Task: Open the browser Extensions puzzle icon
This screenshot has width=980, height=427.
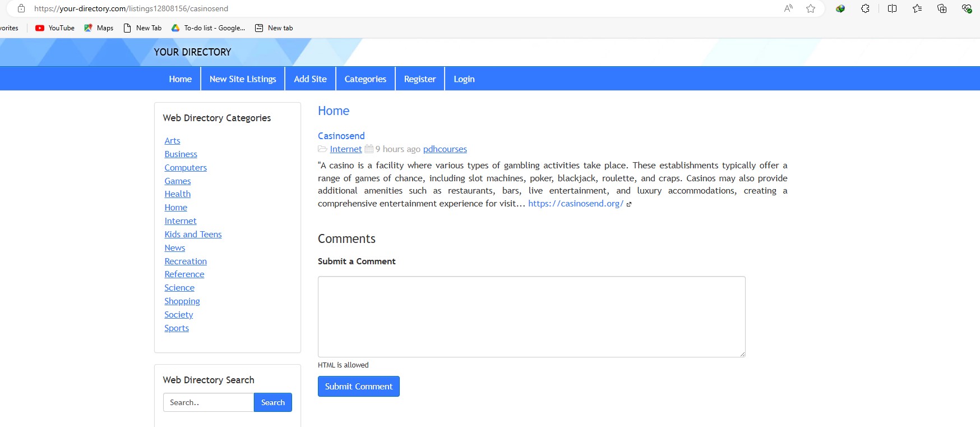Action: pyautogui.click(x=865, y=8)
